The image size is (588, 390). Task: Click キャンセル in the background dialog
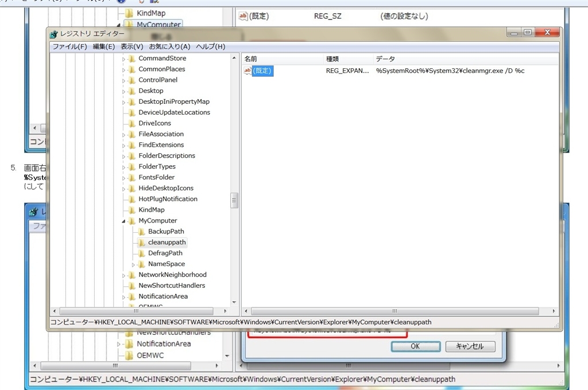[x=470, y=346]
